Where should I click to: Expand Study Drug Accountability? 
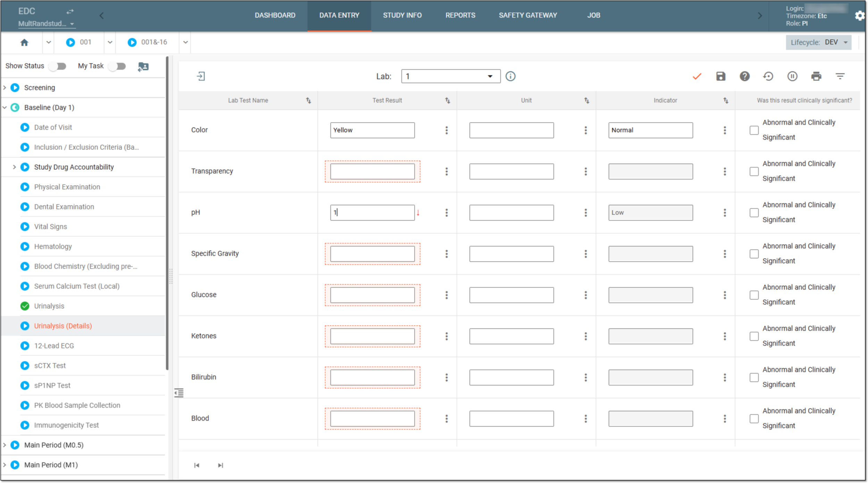(14, 167)
